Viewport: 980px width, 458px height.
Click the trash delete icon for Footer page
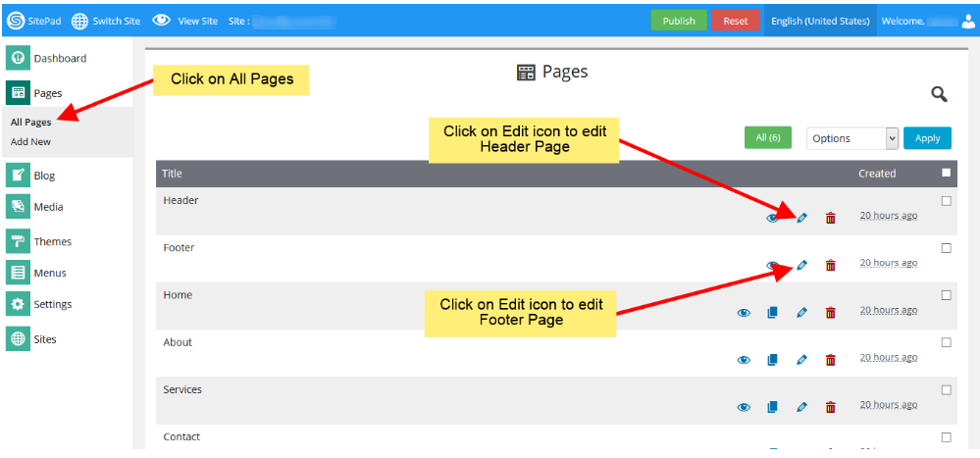point(830,266)
